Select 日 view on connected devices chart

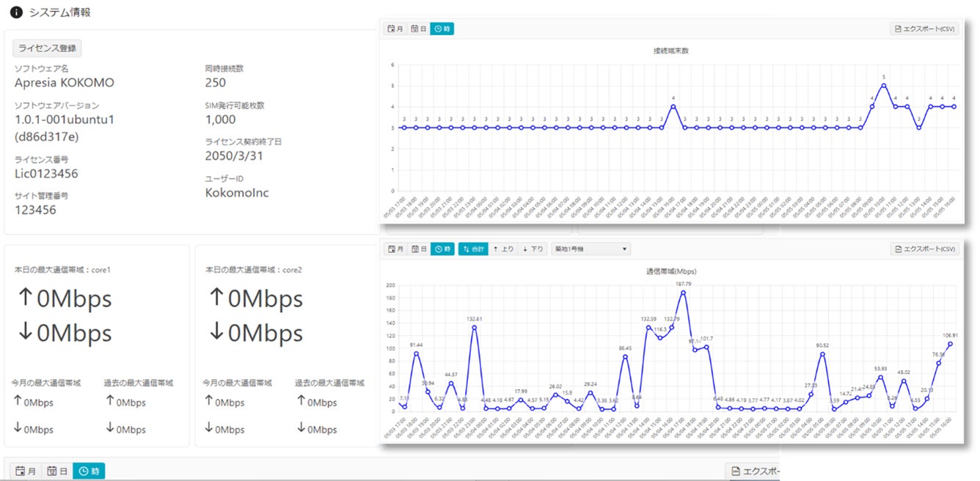point(419,29)
